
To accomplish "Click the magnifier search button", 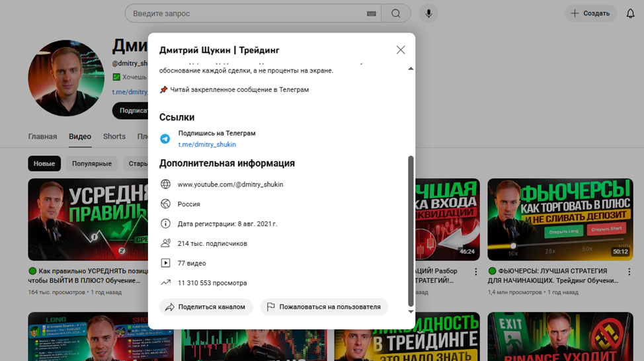I will (x=396, y=13).
